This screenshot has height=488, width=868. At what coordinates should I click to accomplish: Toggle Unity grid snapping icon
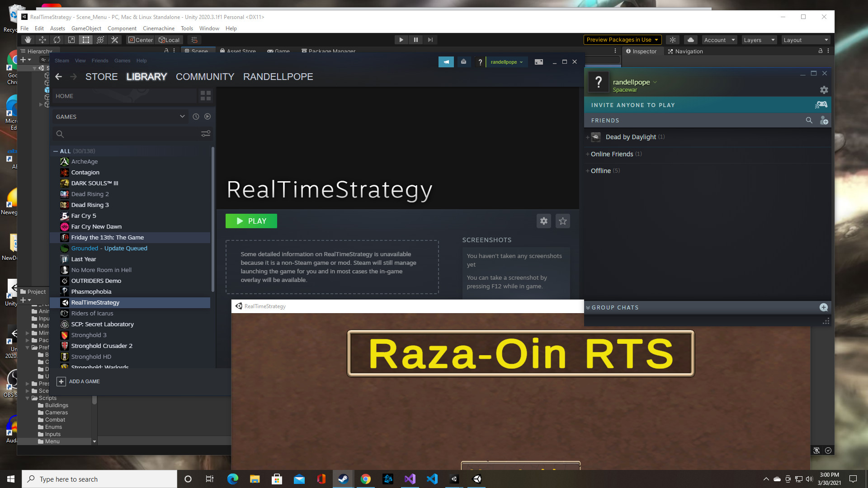194,40
